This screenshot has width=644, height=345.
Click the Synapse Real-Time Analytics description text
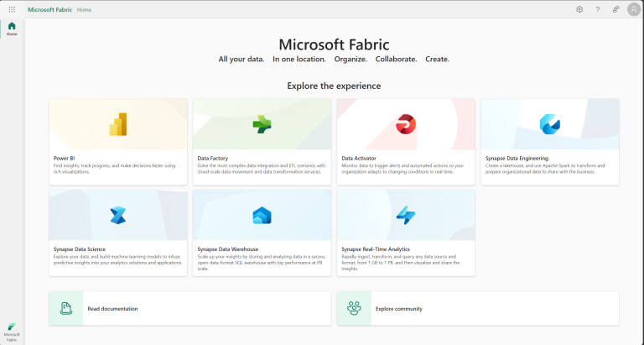coord(401,263)
